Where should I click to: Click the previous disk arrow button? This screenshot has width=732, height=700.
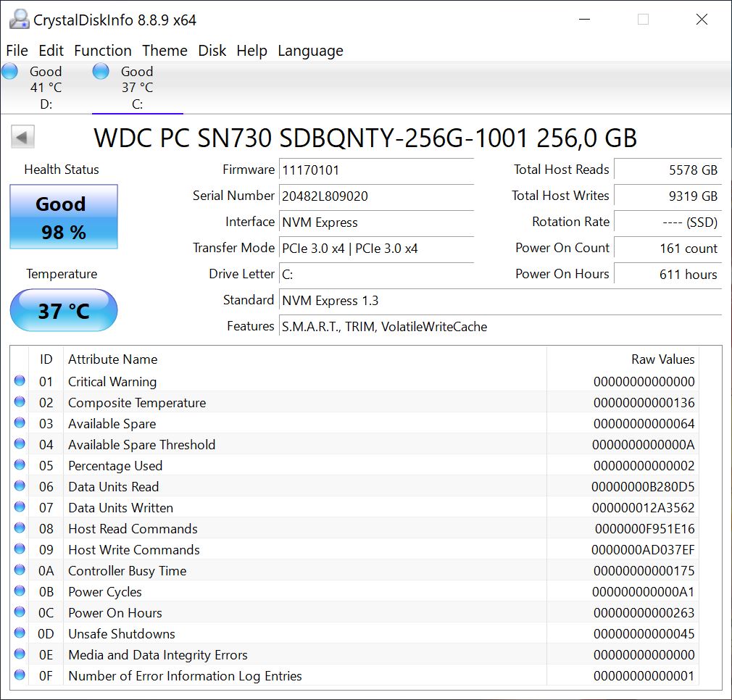tap(23, 137)
